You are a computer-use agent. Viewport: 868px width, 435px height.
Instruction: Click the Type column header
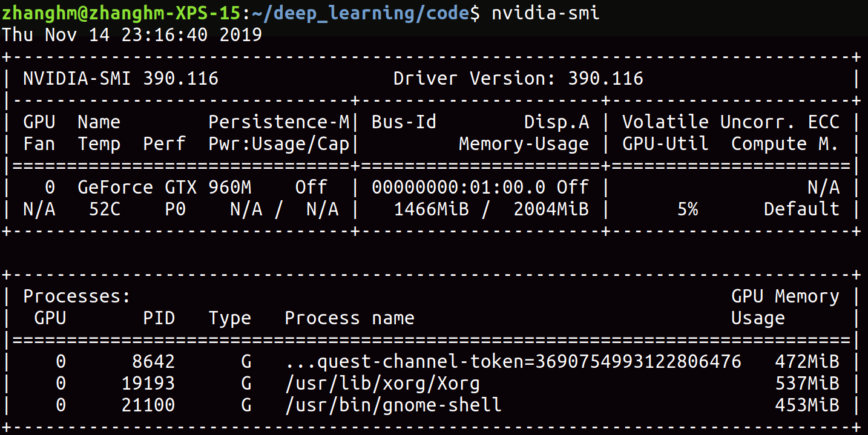click(230, 318)
